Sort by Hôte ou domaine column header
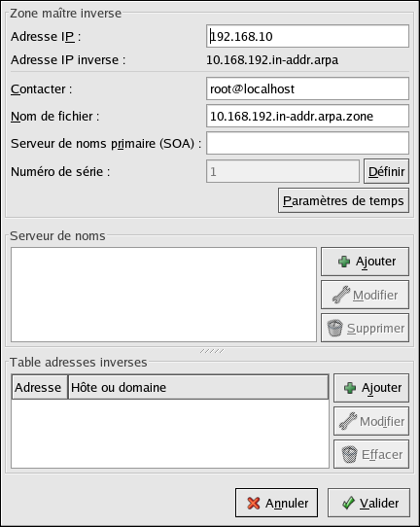420x527 pixels. click(198, 387)
